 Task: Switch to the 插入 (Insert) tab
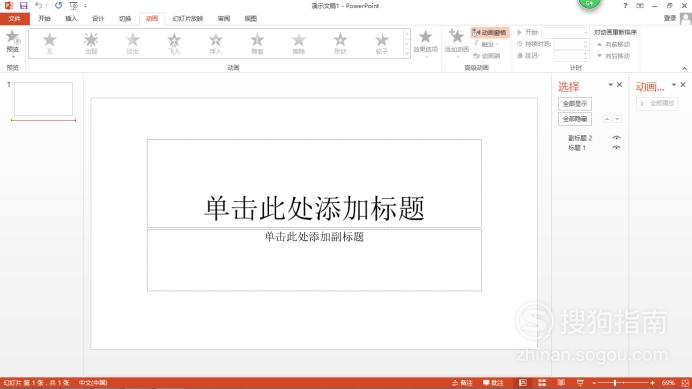[71, 19]
